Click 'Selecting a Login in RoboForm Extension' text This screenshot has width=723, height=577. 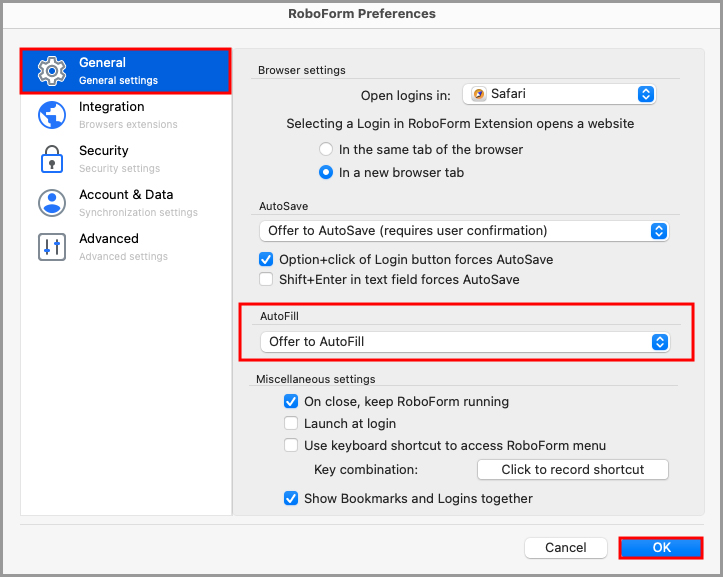point(460,124)
